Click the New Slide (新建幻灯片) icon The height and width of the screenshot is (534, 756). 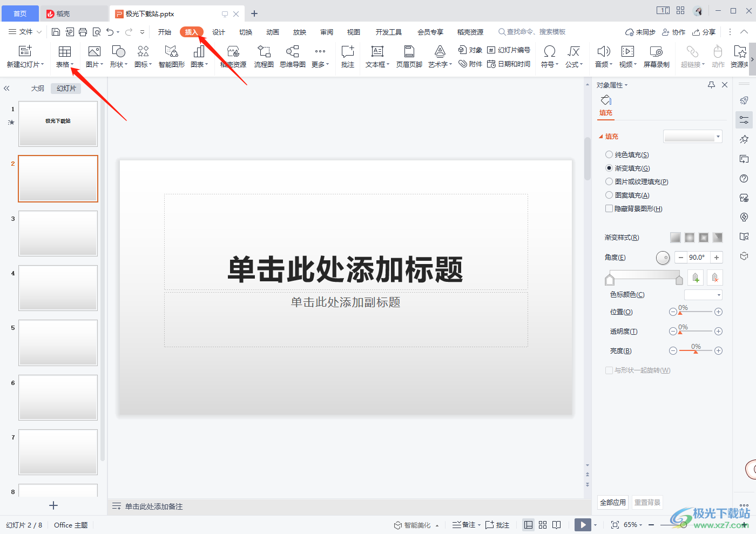(25, 51)
